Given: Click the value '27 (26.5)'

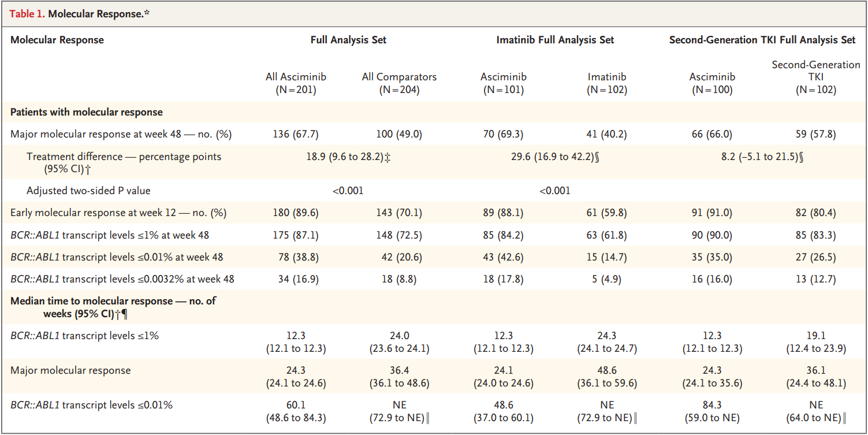Looking at the screenshot, I should pyautogui.click(x=816, y=257).
